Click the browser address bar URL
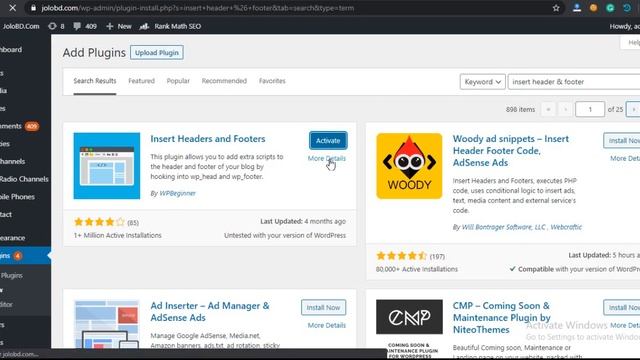The height and width of the screenshot is (360, 640). tap(198, 8)
